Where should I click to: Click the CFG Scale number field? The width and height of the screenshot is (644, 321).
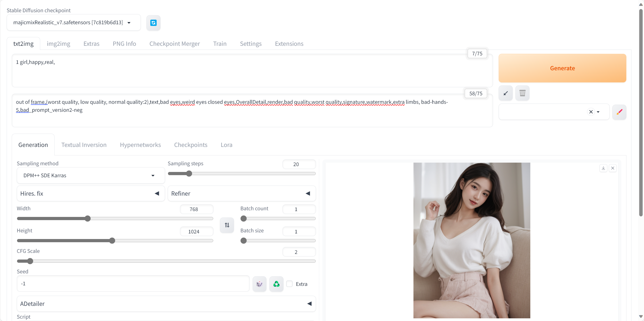coord(299,252)
